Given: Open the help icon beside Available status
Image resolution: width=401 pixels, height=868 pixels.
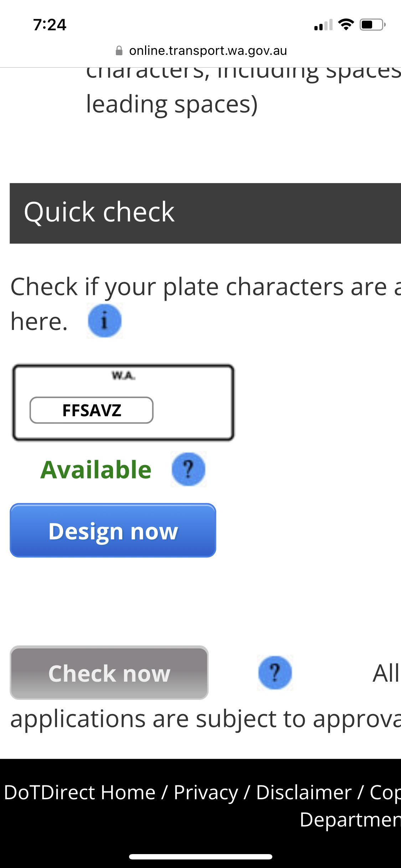Looking at the screenshot, I should tap(188, 469).
